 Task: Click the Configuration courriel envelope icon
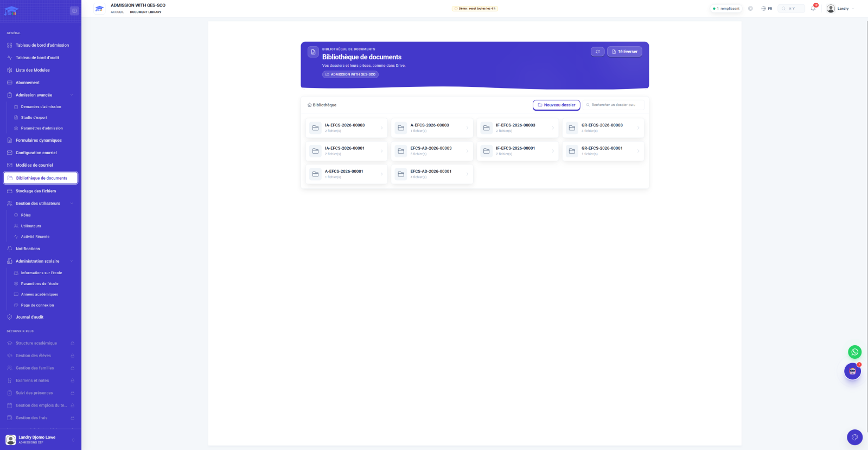[9, 153]
